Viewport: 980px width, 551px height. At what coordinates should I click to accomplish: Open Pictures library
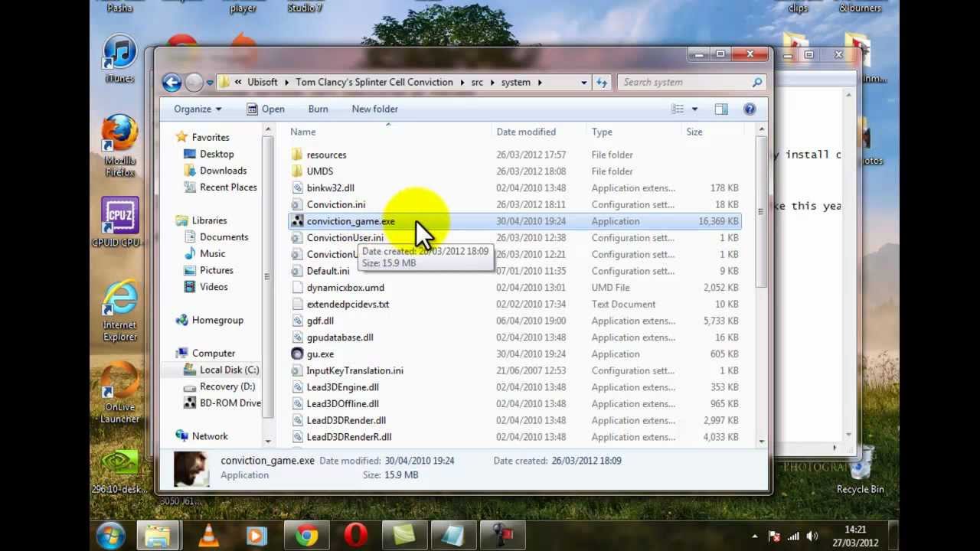coord(216,270)
